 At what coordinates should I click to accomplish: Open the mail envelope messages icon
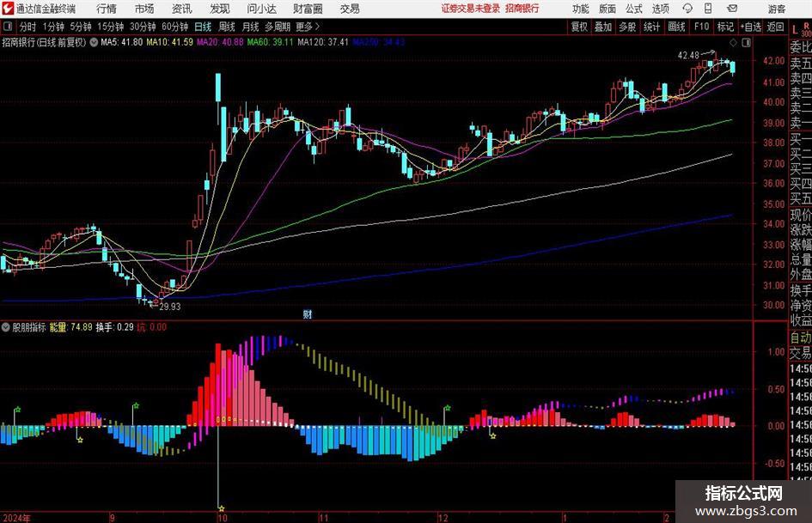coord(732,9)
